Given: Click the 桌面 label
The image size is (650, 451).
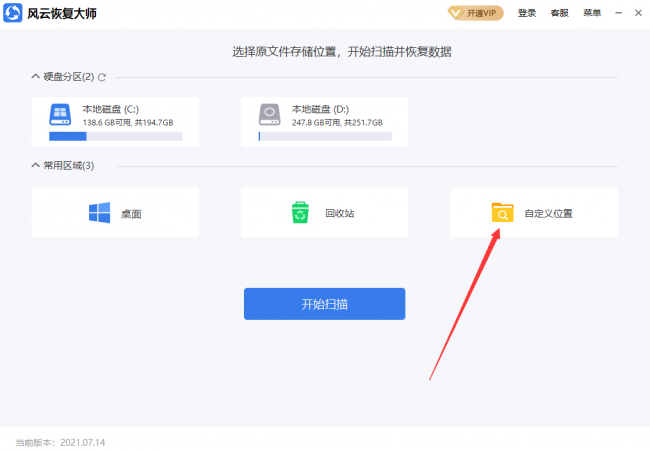Looking at the screenshot, I should point(131,214).
